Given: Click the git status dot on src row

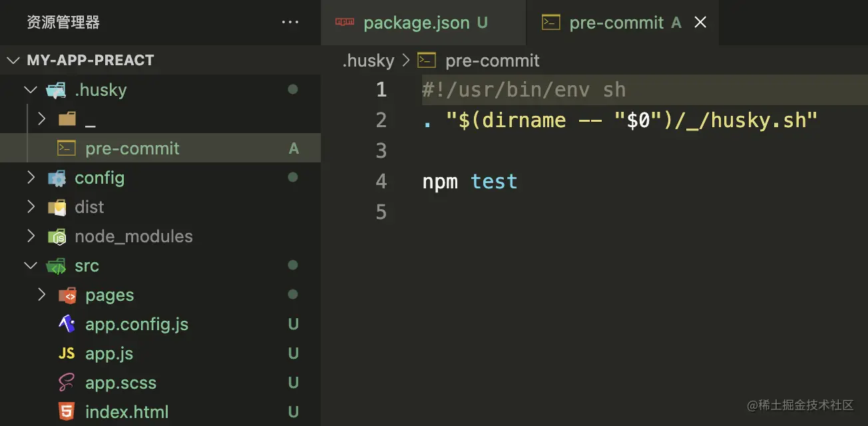Looking at the screenshot, I should [x=292, y=265].
